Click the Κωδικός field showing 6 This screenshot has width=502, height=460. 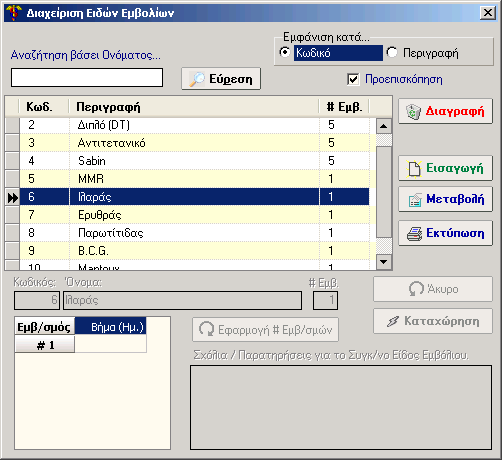click(37, 300)
